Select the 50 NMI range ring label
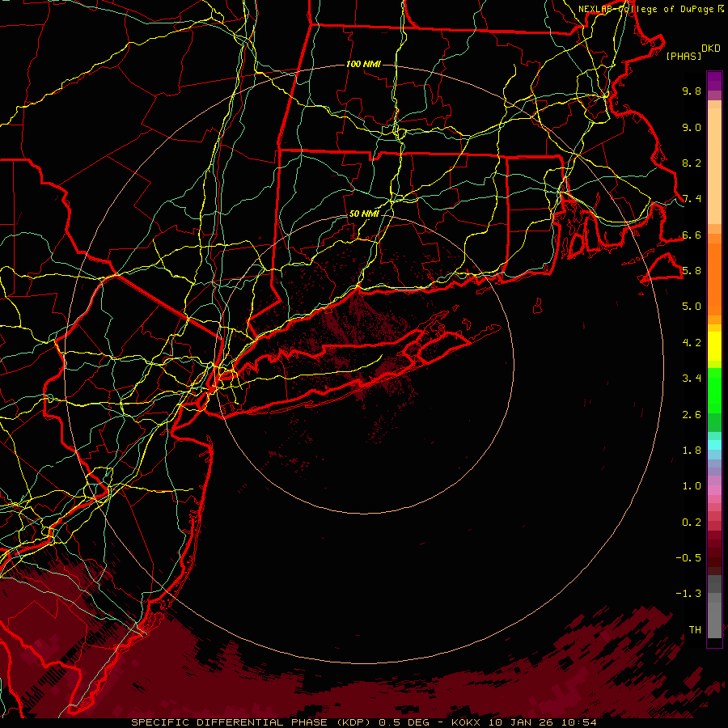This screenshot has height=728, width=728. tap(363, 214)
